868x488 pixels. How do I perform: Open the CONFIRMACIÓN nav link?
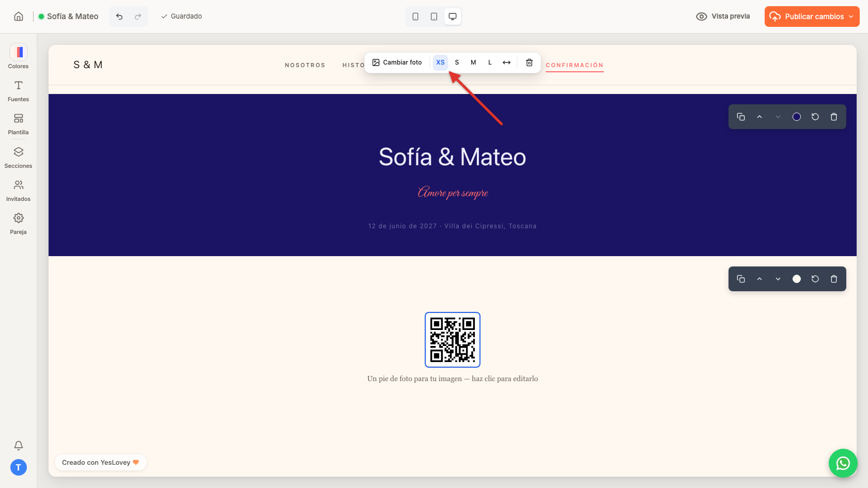pos(575,65)
